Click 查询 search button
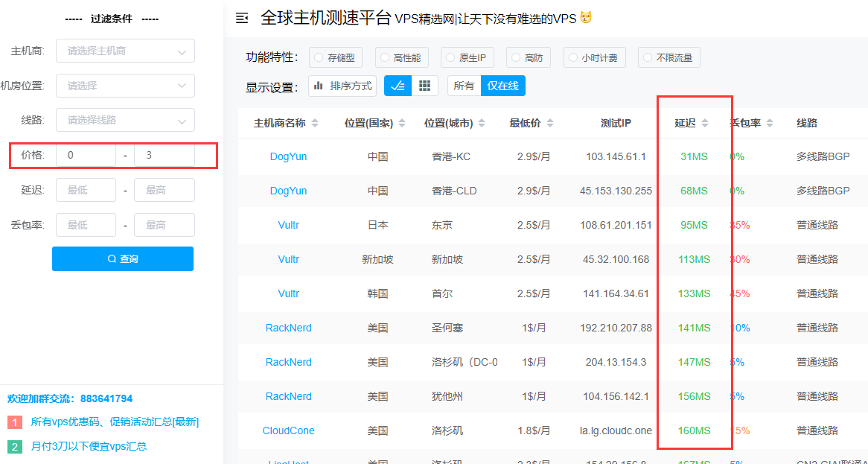The image size is (868, 464). tap(123, 258)
